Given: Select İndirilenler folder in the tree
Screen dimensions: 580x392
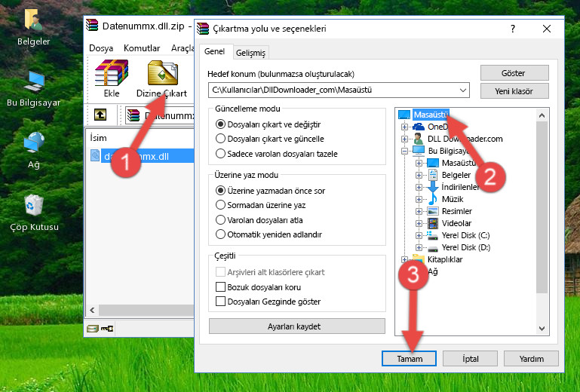Looking at the screenshot, I should coord(461,187).
